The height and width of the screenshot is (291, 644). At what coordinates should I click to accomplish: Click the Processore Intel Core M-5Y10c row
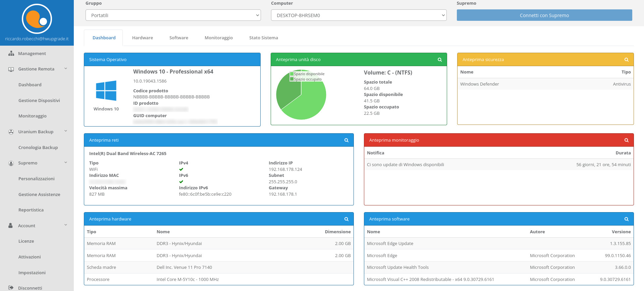point(219,280)
